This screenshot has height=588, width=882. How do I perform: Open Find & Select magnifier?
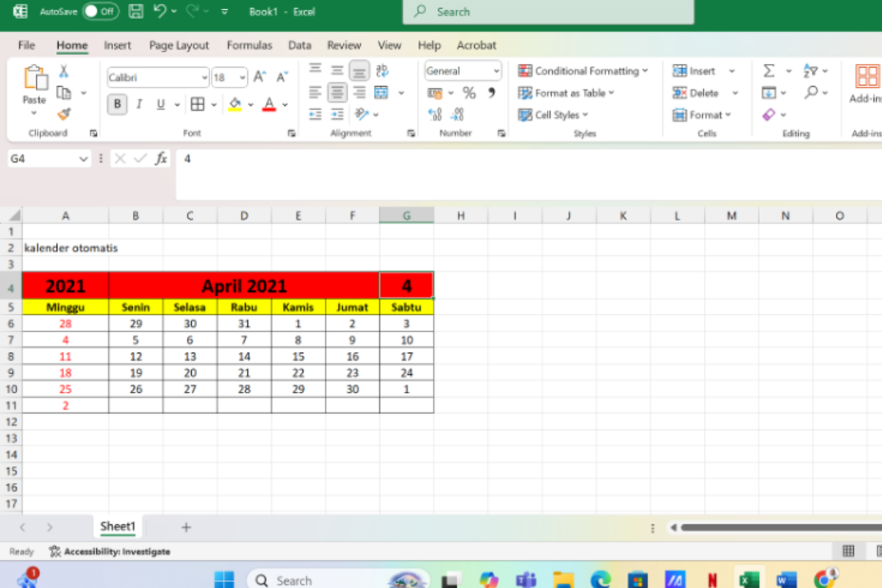(811, 93)
